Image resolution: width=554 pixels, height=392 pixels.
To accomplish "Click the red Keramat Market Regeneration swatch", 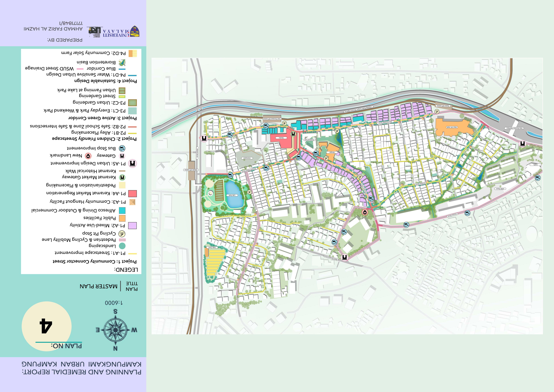I will tap(132, 194).
